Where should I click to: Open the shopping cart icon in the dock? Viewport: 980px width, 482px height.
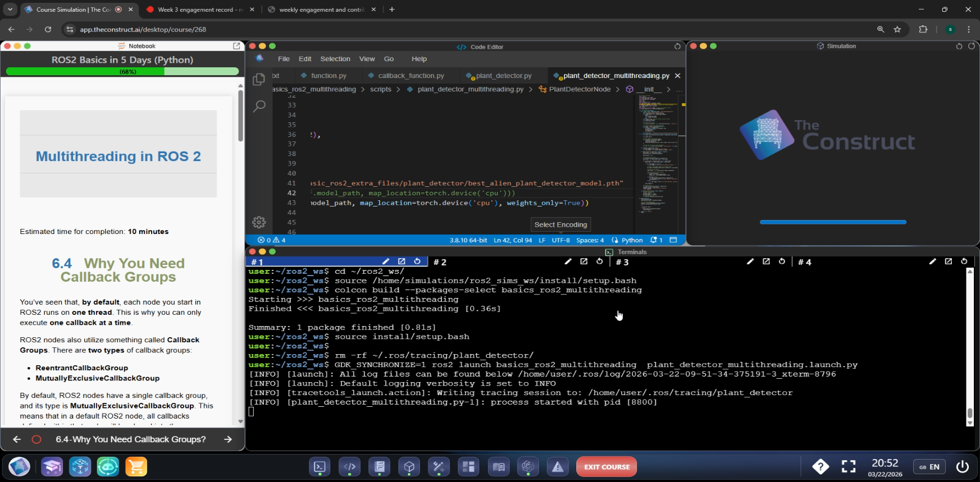point(136,467)
